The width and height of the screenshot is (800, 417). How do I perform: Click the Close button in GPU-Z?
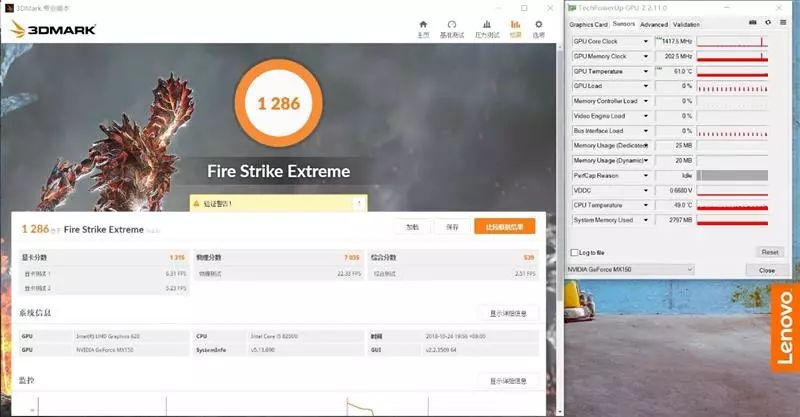[x=767, y=270]
